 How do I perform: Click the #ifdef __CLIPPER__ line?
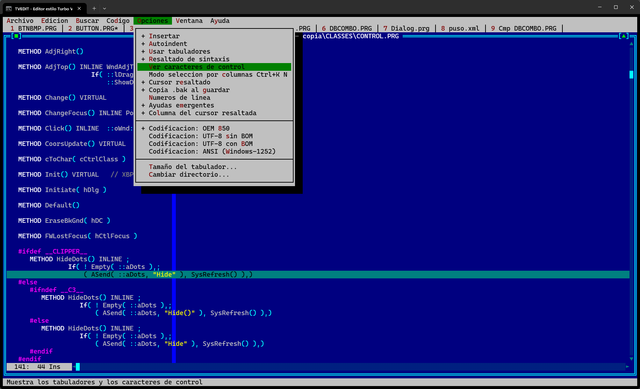tap(52, 251)
